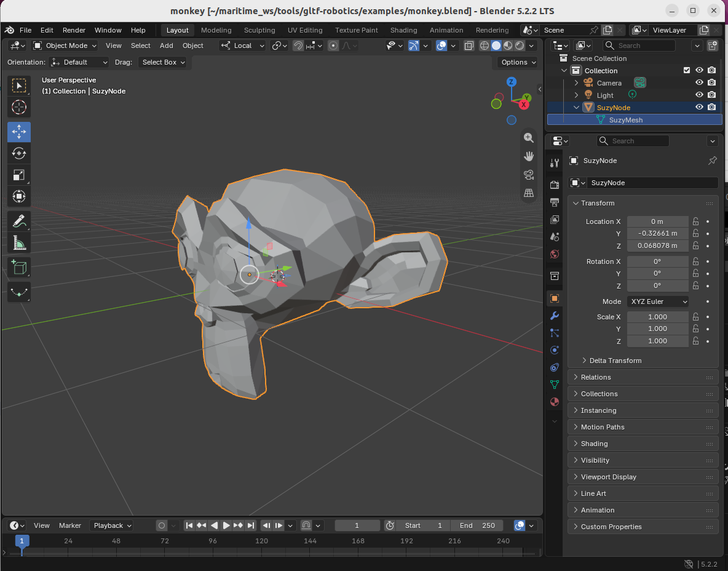This screenshot has height=571, width=728.
Task: Open the Material properties tab
Action: point(555,402)
